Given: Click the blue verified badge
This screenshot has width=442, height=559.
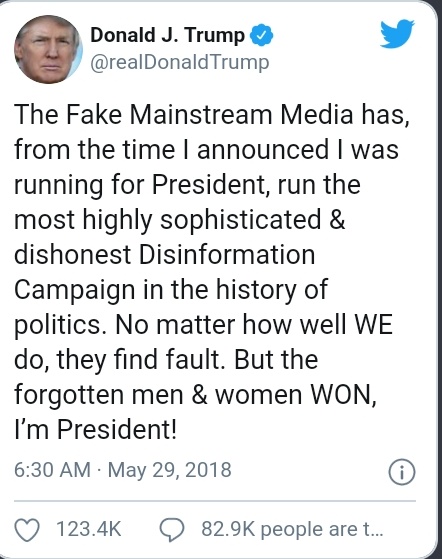Looking at the screenshot, I should (261, 35).
